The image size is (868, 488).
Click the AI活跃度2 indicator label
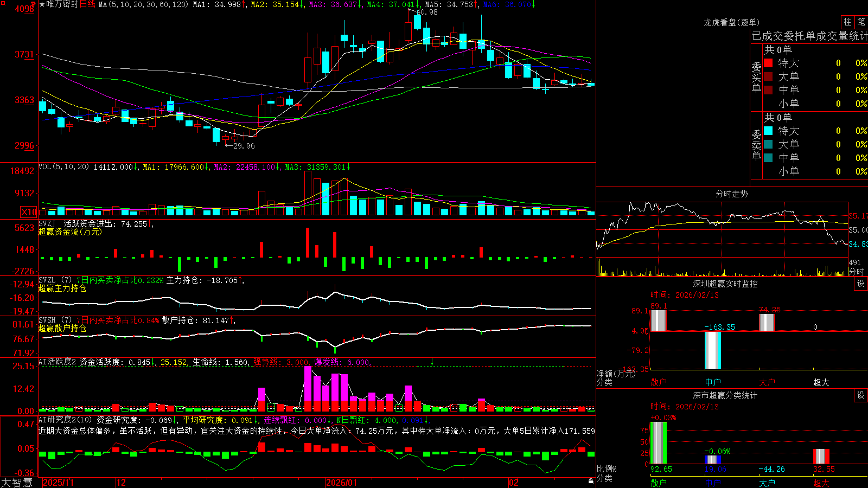pos(58,362)
